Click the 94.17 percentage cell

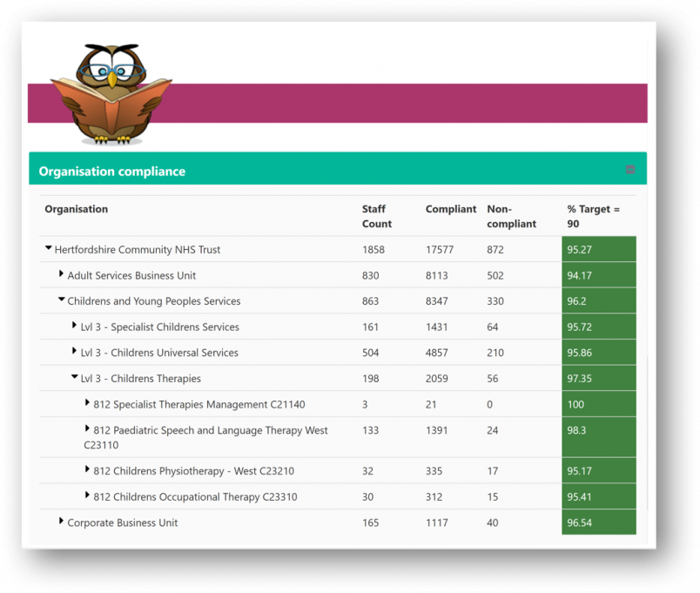(x=599, y=275)
